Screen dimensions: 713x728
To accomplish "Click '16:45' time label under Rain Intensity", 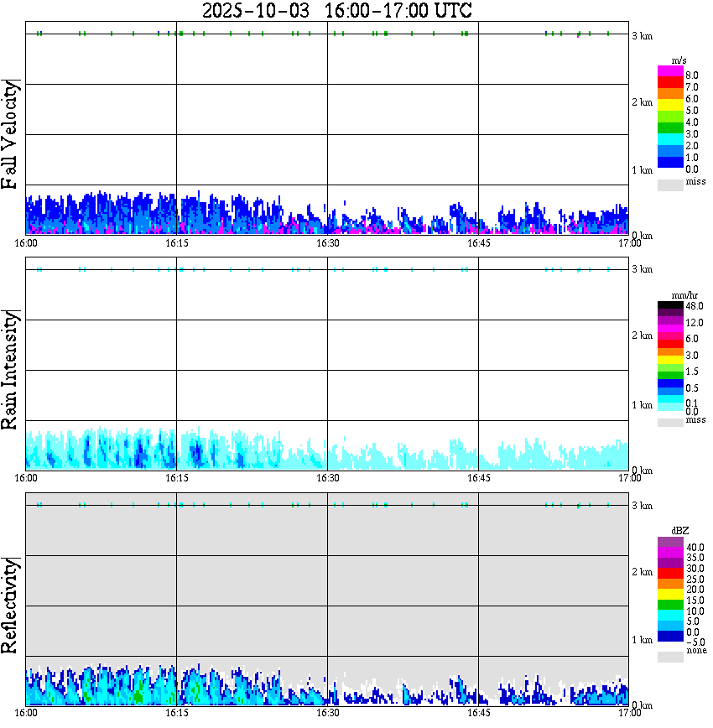I will [x=478, y=478].
